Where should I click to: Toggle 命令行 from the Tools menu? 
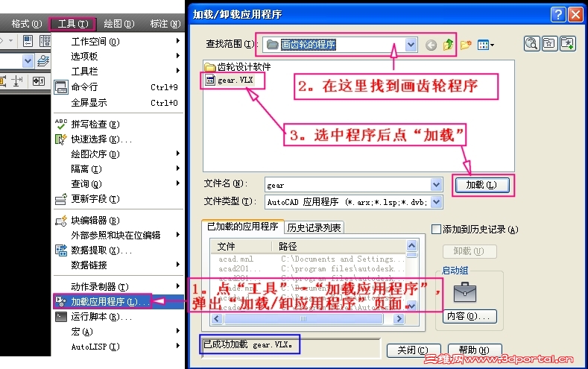[x=118, y=87]
